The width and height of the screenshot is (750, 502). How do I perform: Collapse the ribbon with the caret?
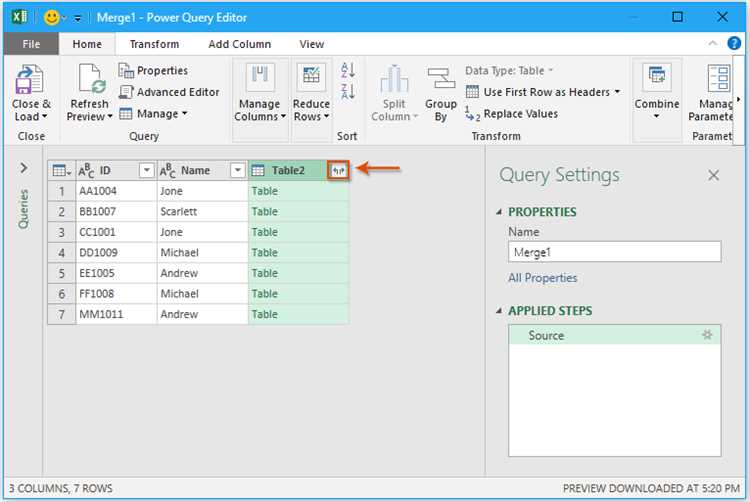[712, 44]
